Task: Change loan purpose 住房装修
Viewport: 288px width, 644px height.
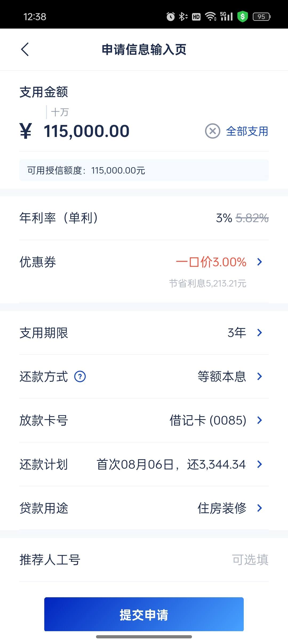Action: pos(144,508)
